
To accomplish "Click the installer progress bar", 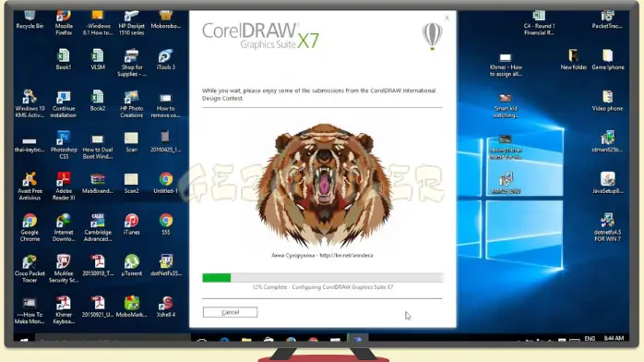I will [x=322, y=278].
